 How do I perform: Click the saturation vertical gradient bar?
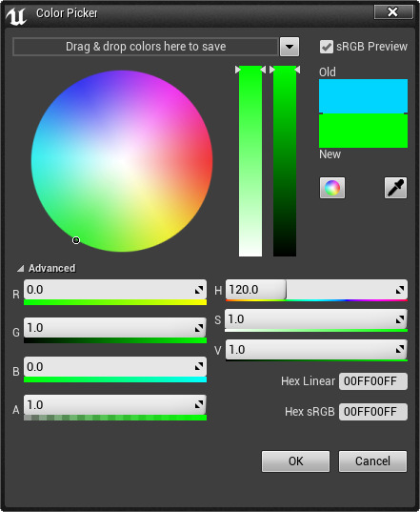point(250,161)
